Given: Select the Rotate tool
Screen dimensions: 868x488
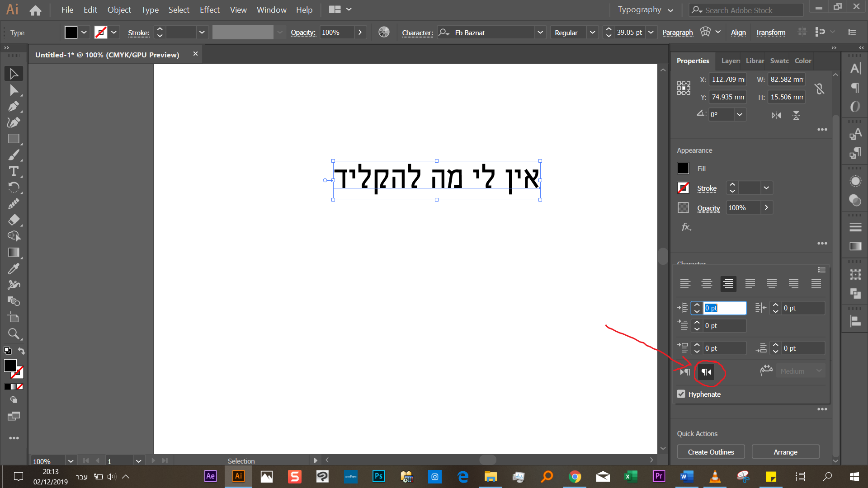Looking at the screenshot, I should (14, 187).
